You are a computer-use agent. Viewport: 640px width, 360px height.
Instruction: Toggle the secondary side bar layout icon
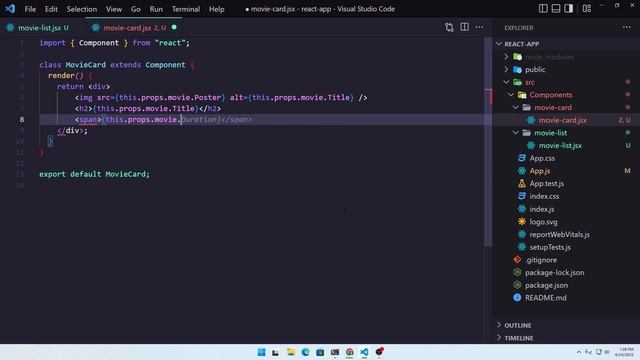pyautogui.click(x=569, y=9)
